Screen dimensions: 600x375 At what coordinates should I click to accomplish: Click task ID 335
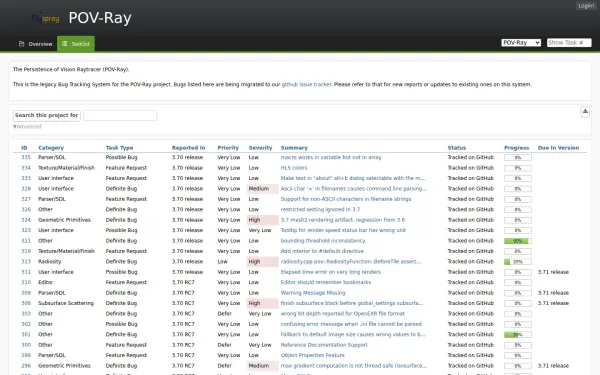pos(26,157)
